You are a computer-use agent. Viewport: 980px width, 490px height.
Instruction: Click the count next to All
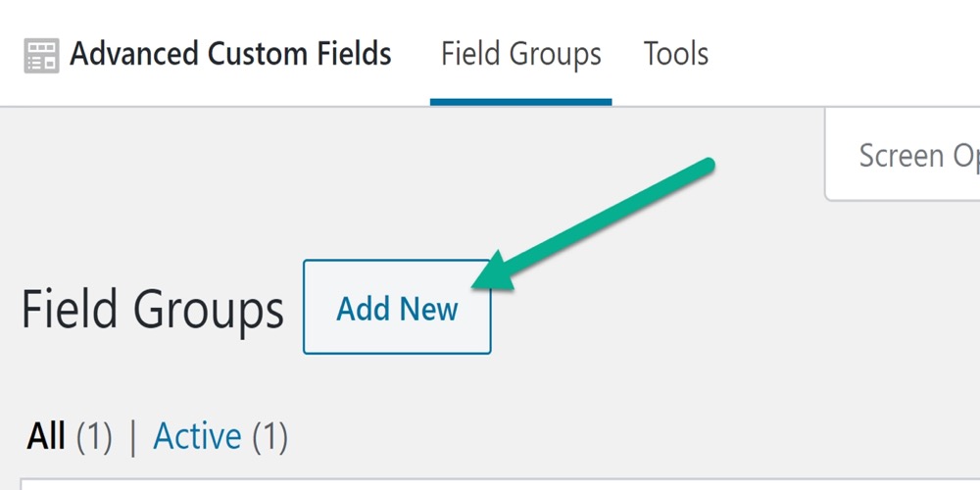click(x=94, y=436)
